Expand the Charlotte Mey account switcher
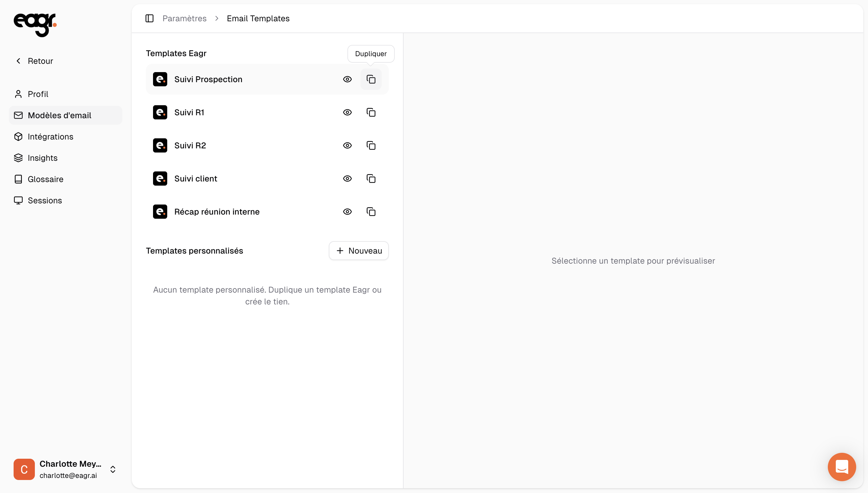868x493 pixels. point(113,469)
